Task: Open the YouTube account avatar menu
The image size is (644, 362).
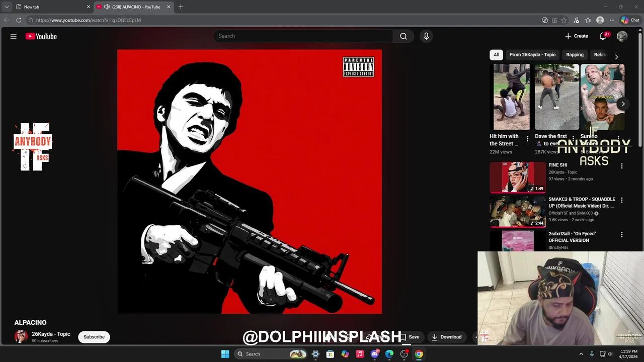Action: pyautogui.click(x=622, y=36)
